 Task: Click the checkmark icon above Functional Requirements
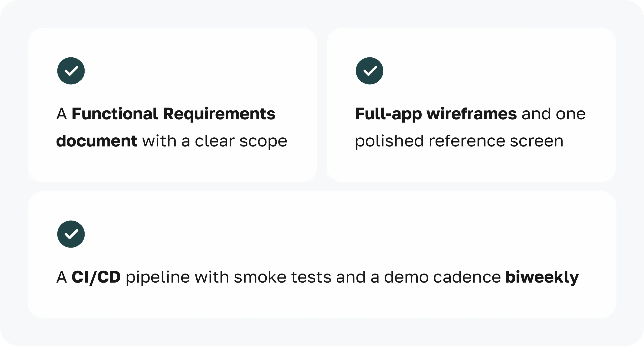click(x=71, y=71)
